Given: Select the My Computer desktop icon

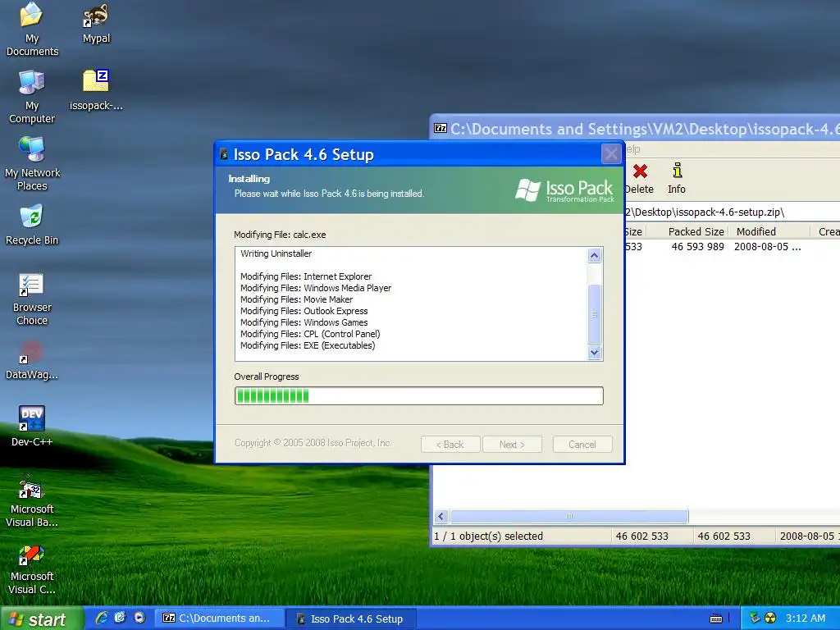Looking at the screenshot, I should 32,97.
